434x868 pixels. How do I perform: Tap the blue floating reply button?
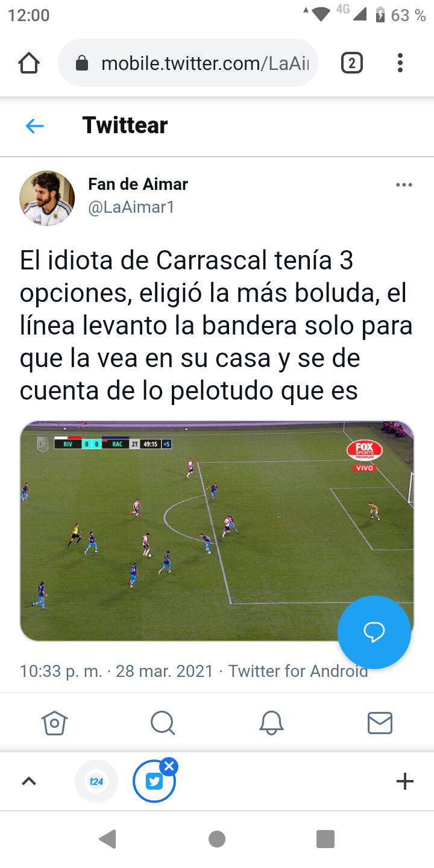point(374,632)
